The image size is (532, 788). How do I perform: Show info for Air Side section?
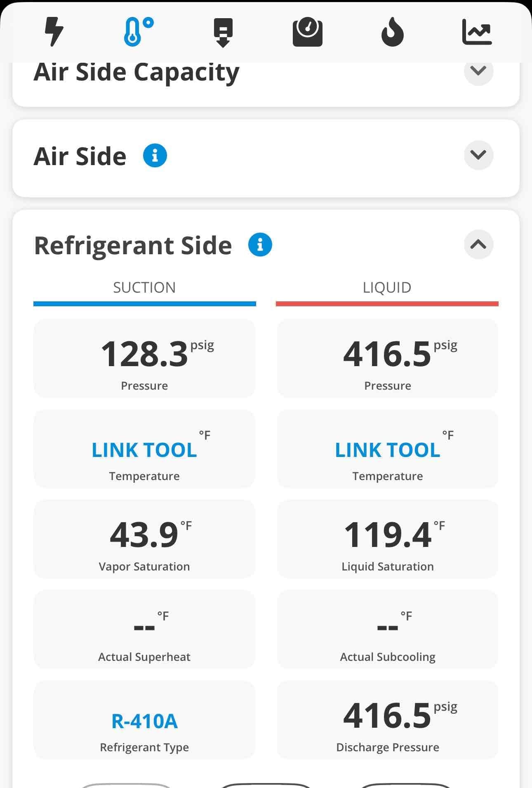[155, 156]
